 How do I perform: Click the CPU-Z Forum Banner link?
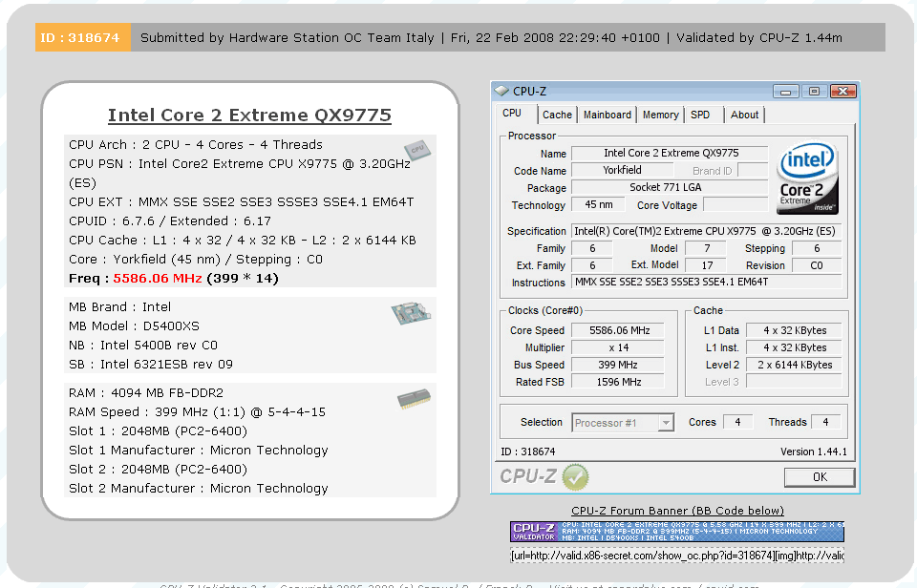[677, 511]
